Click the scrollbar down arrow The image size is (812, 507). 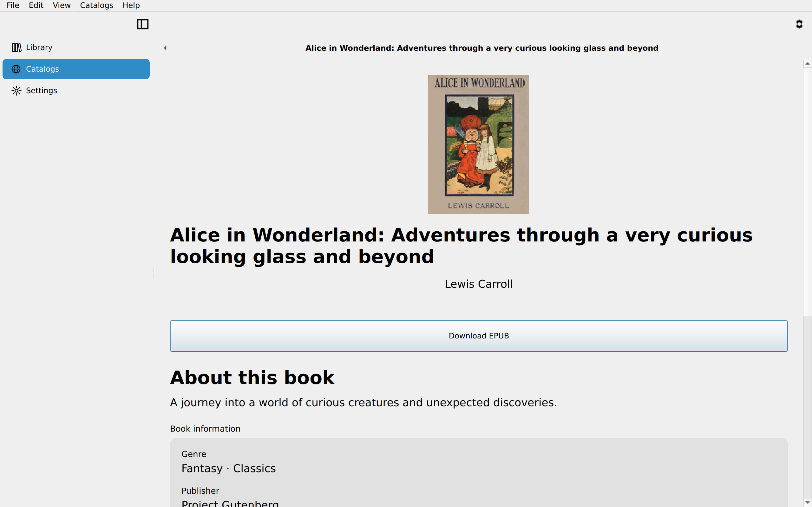pos(807,502)
